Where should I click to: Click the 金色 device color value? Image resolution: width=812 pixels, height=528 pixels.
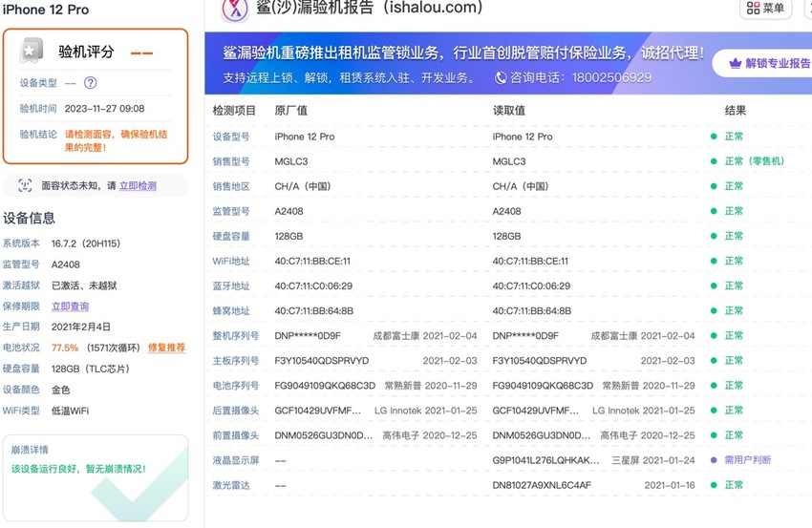[x=60, y=390]
